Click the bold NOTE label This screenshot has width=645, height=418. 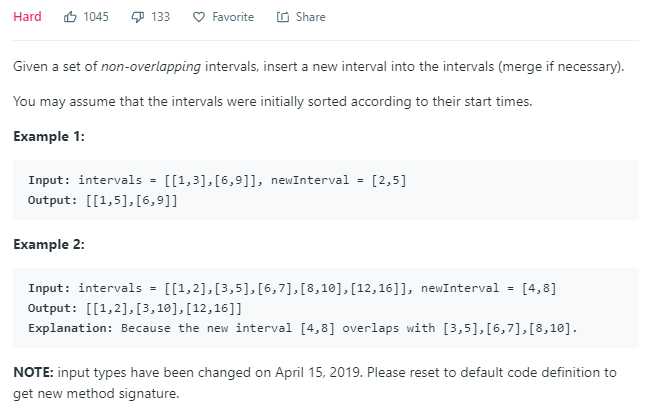coord(33,372)
